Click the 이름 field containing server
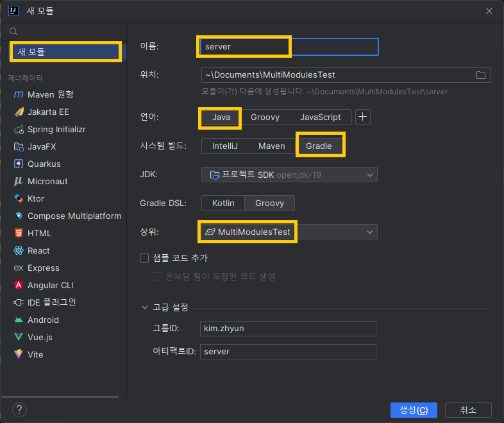This screenshot has height=423, width=504. click(x=289, y=47)
